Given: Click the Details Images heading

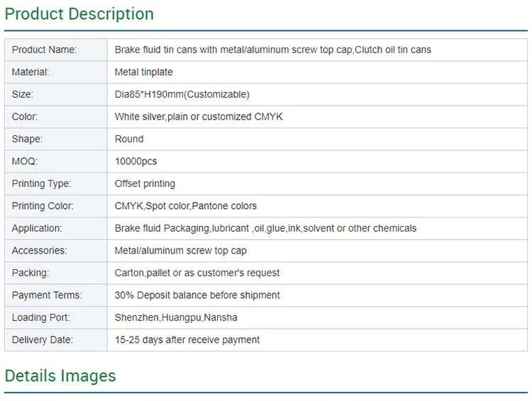Looking at the screenshot, I should coord(60,375).
